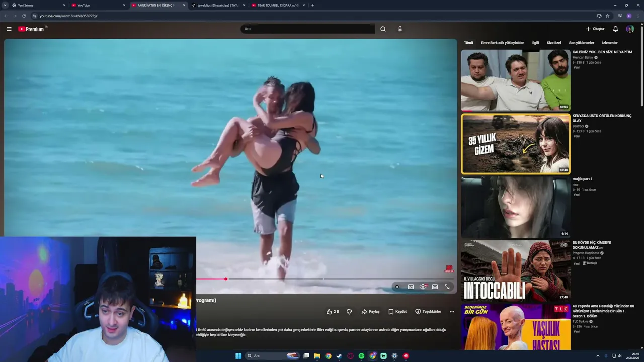Open Task View on the taskbar
Screen dimensions: 644x362
306,356
